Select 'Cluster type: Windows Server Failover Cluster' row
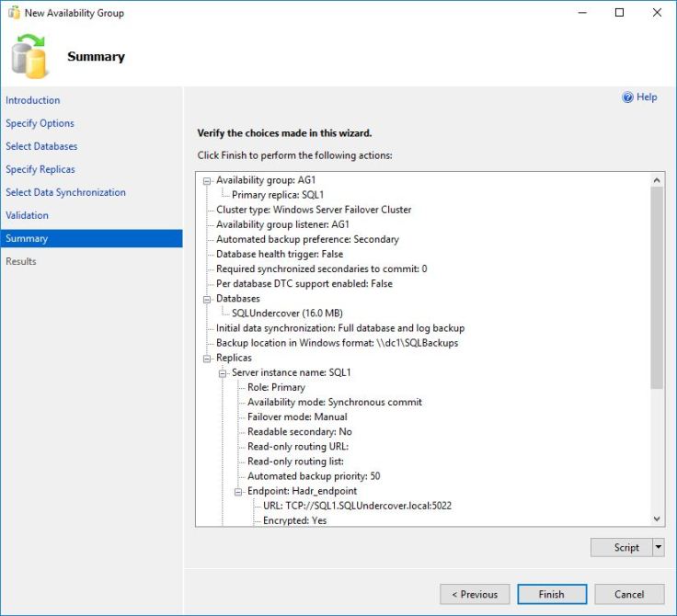 point(314,210)
